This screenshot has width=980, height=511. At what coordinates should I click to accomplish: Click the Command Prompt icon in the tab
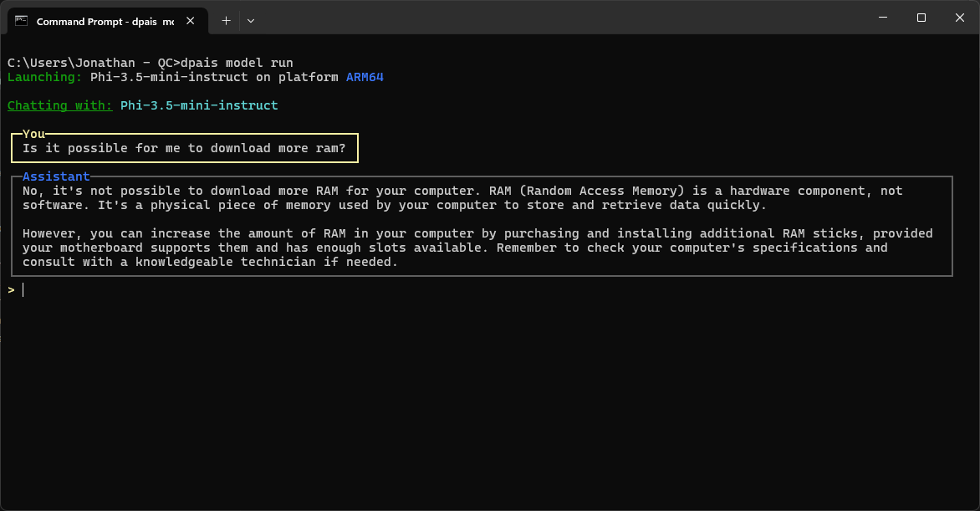[22, 21]
